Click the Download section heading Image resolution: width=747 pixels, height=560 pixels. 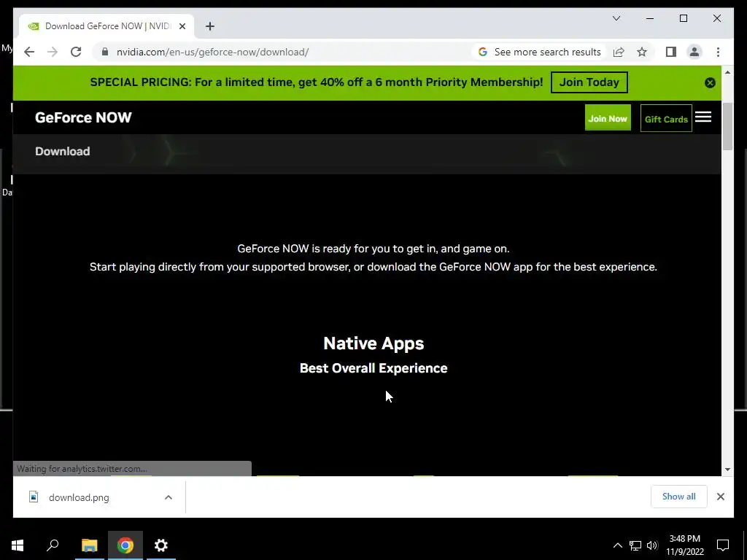[x=63, y=152]
